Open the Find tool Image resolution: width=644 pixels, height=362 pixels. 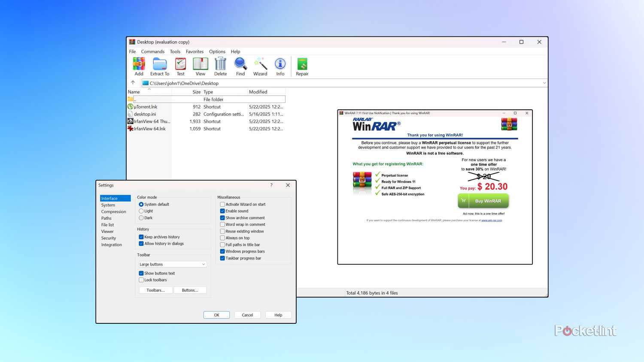pyautogui.click(x=240, y=66)
